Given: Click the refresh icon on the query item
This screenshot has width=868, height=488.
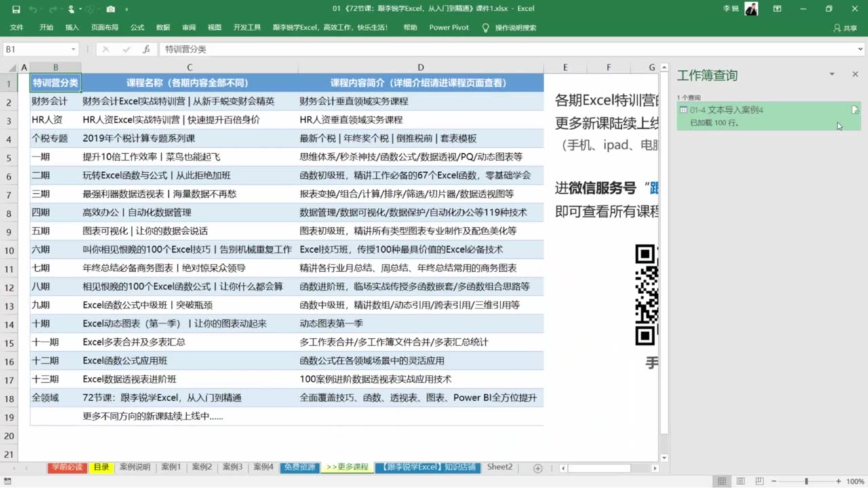Looking at the screenshot, I should pyautogui.click(x=854, y=110).
